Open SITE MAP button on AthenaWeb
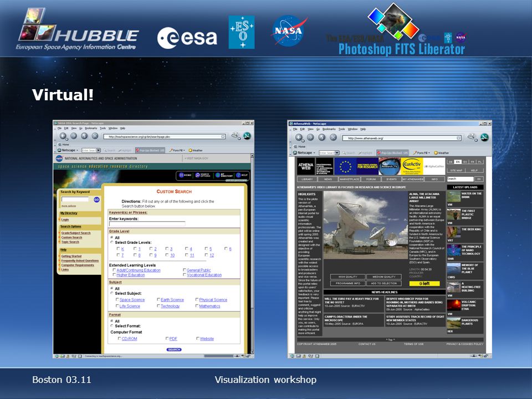 click(456, 170)
